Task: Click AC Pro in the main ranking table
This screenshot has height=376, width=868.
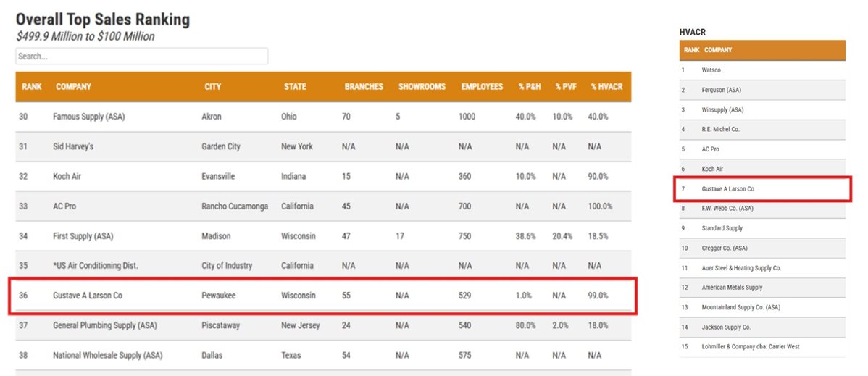Action: coord(64,206)
